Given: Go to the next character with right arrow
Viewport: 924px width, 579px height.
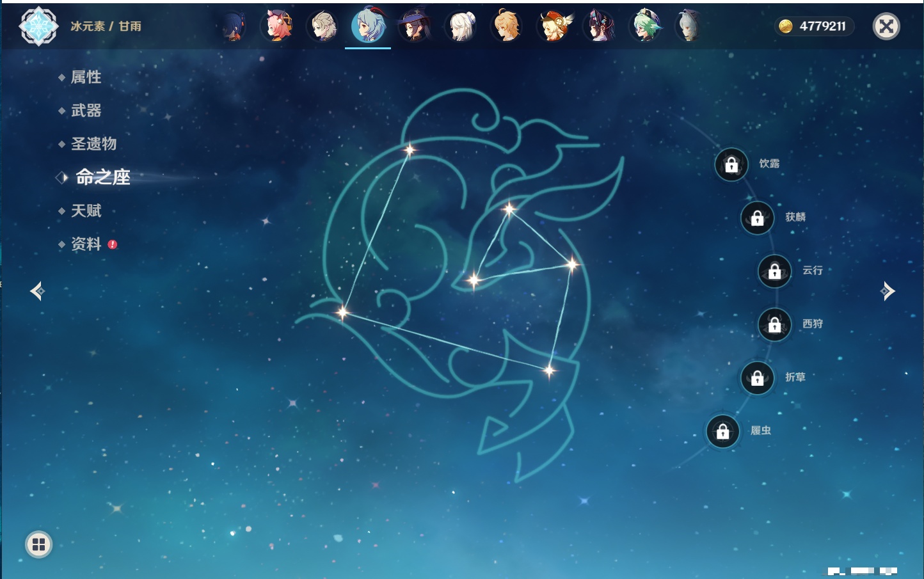Looking at the screenshot, I should (888, 291).
